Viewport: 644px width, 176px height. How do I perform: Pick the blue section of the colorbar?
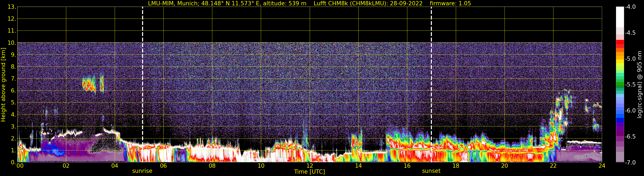(620, 116)
